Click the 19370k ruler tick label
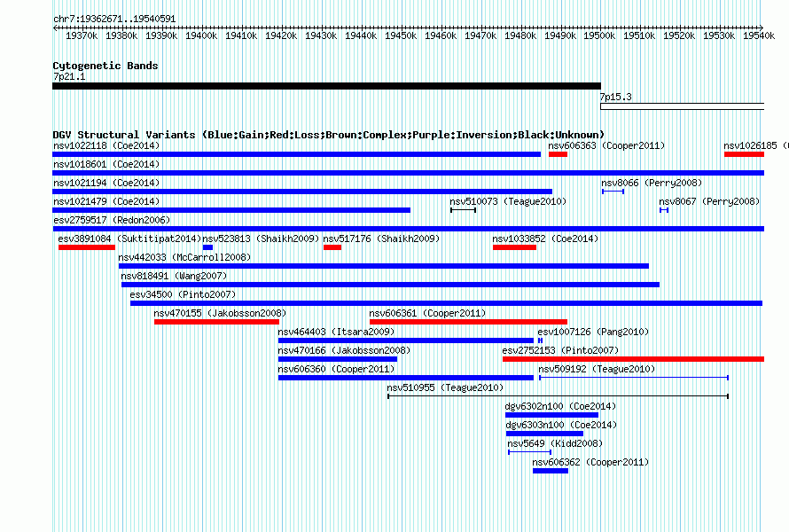 (x=82, y=35)
